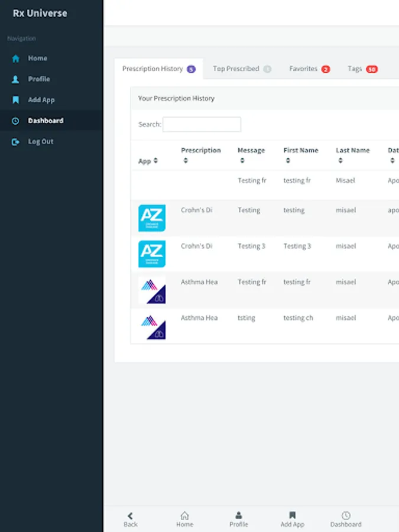This screenshot has width=399, height=532.
Task: Open Asthma app logo in tsting row
Action: coord(152,326)
